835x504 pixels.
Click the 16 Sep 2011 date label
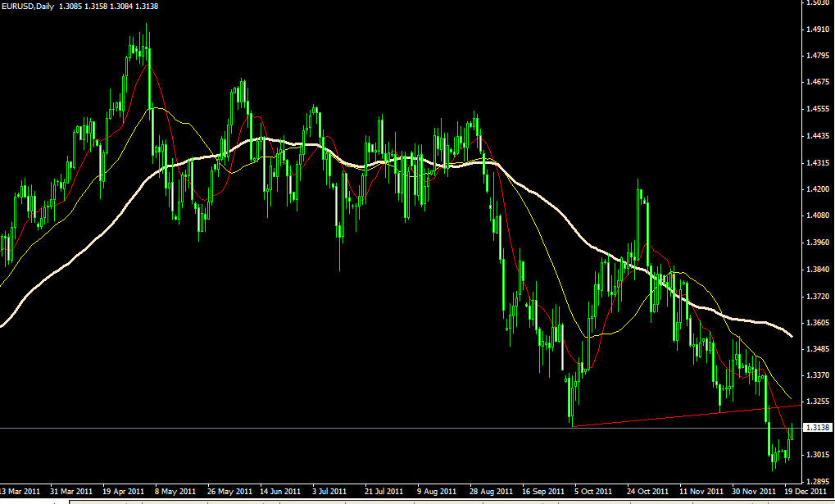click(543, 491)
